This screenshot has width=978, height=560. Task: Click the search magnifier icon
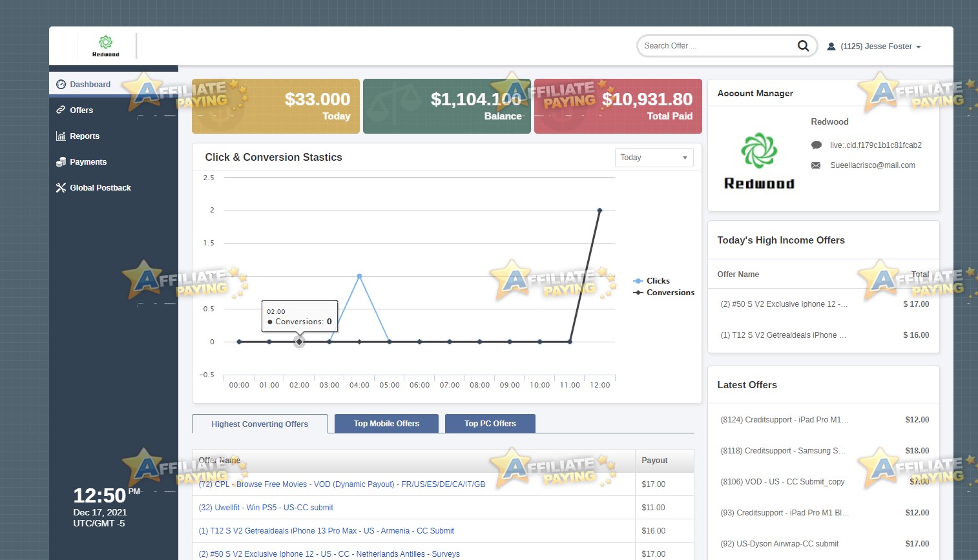point(803,46)
